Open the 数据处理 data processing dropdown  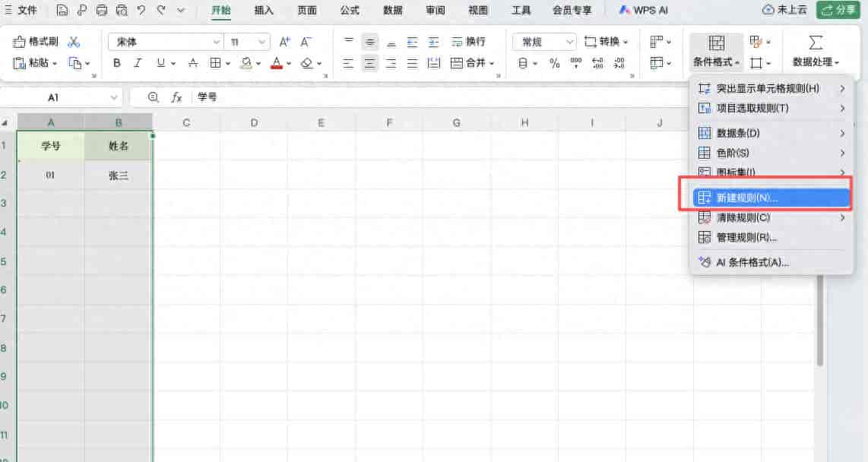[816, 52]
